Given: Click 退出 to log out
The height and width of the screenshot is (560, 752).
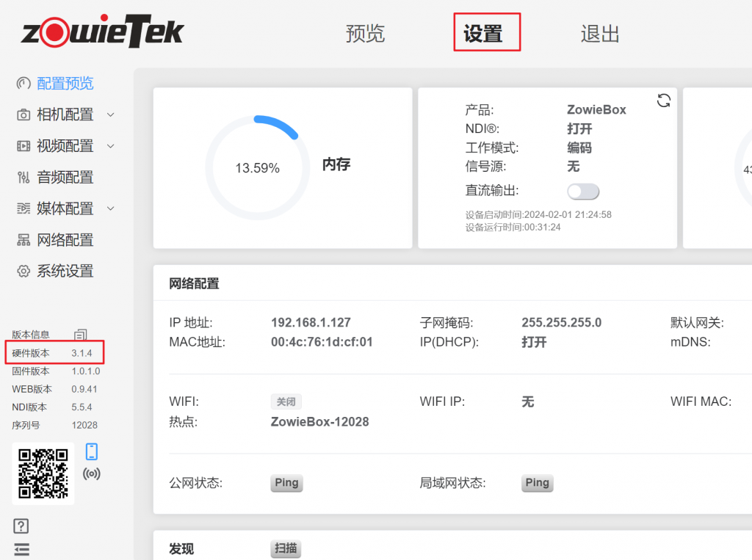Looking at the screenshot, I should [x=600, y=34].
